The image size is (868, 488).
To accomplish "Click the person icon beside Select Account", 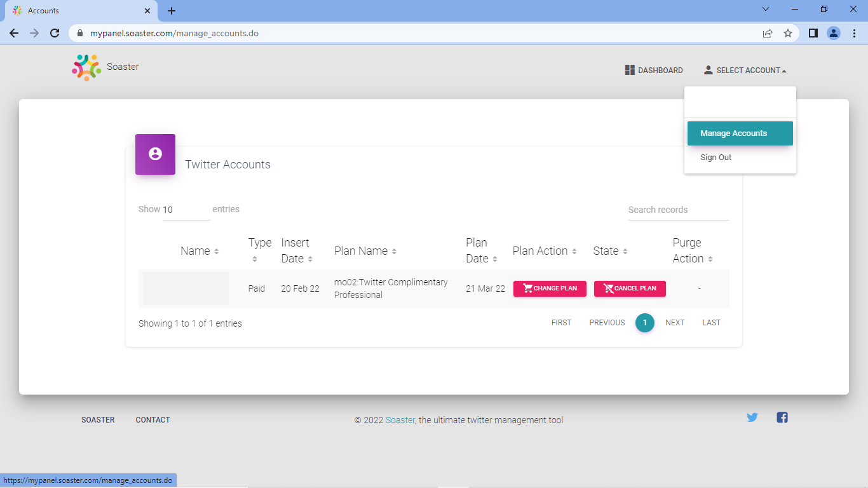I will coord(709,70).
